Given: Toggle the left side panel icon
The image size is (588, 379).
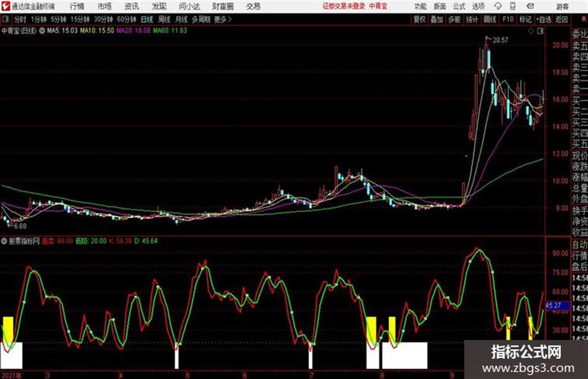Looking at the screenshot, I should [x=5, y=19].
